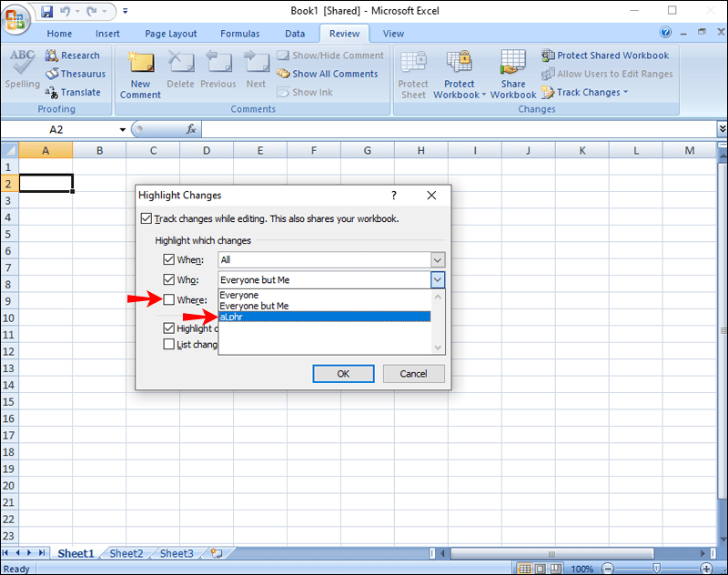This screenshot has height=575, width=728.
Task: Open Excel Help icon
Action: [665, 32]
